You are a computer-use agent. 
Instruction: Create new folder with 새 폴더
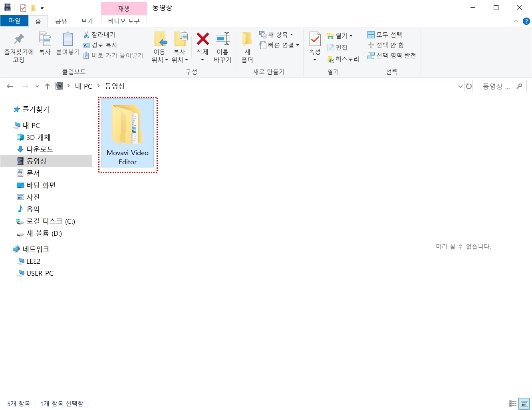[247, 48]
